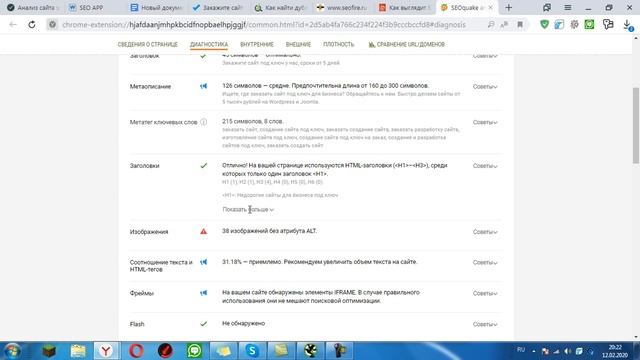Open green chat messenger icon in taskbar
Screen dimensions: 640x360
195,351
